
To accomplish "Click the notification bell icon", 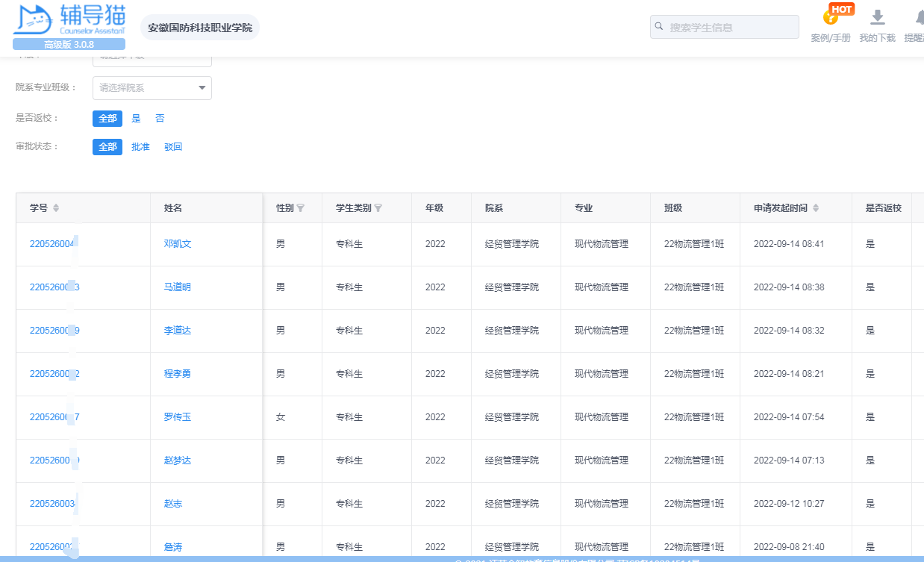I will (x=917, y=18).
